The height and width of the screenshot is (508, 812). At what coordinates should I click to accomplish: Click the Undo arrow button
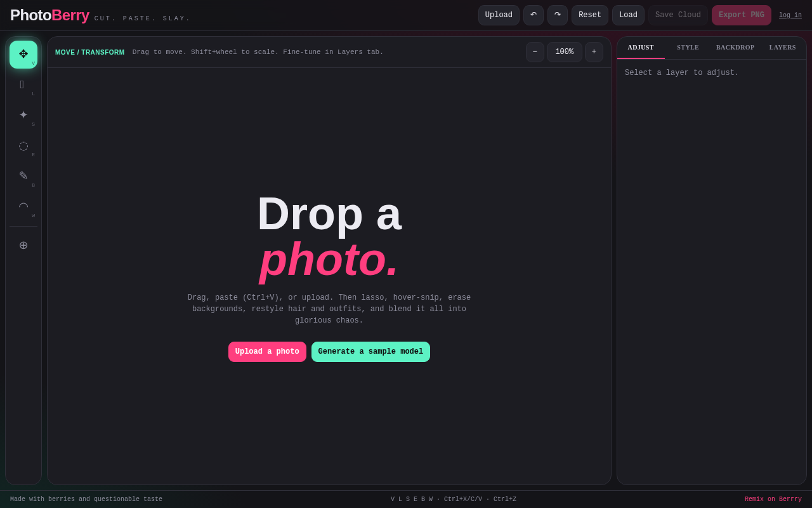(534, 15)
